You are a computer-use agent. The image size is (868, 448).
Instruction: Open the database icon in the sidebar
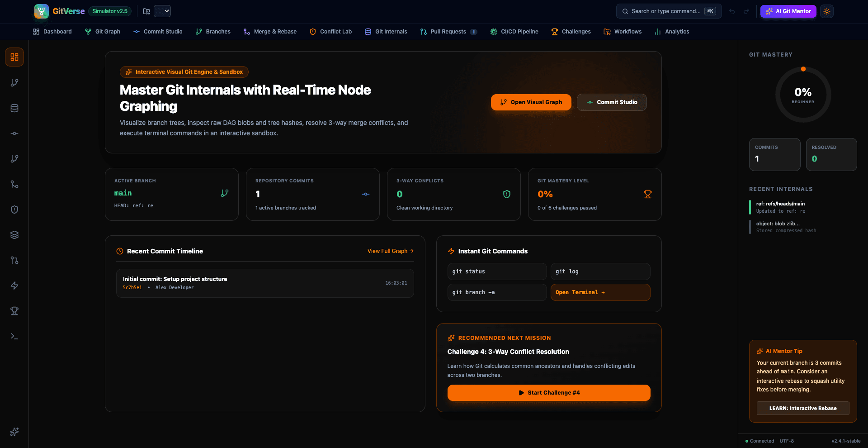(14, 108)
